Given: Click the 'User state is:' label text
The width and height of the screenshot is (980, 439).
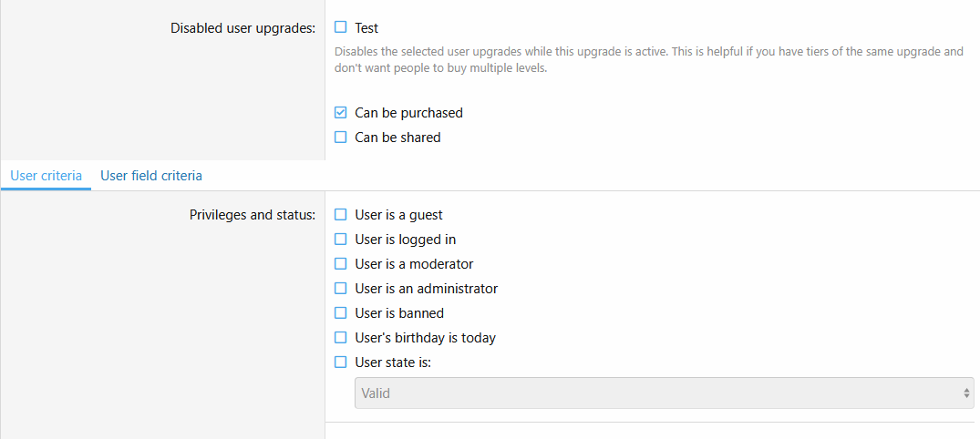Looking at the screenshot, I should point(393,362).
